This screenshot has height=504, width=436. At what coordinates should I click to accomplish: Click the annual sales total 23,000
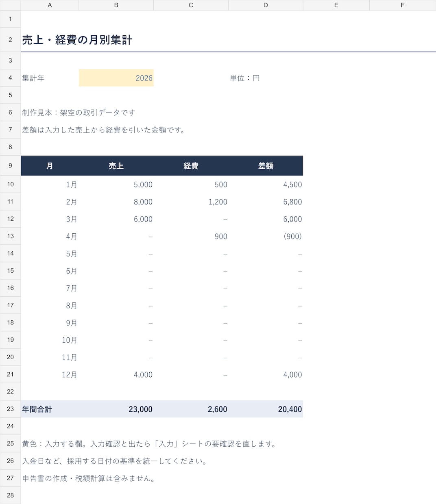point(116,409)
